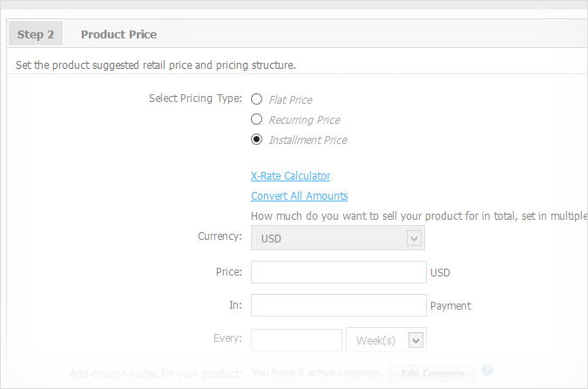Click the arrow on the Week(s) dropdown
Image resolution: width=588 pixels, height=389 pixels.
(x=416, y=340)
